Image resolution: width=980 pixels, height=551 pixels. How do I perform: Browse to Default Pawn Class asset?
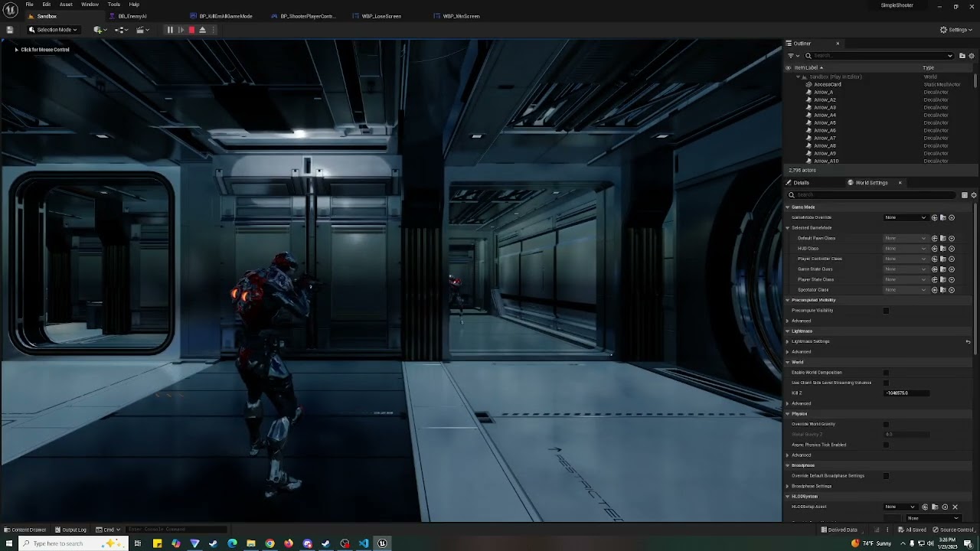coord(942,238)
